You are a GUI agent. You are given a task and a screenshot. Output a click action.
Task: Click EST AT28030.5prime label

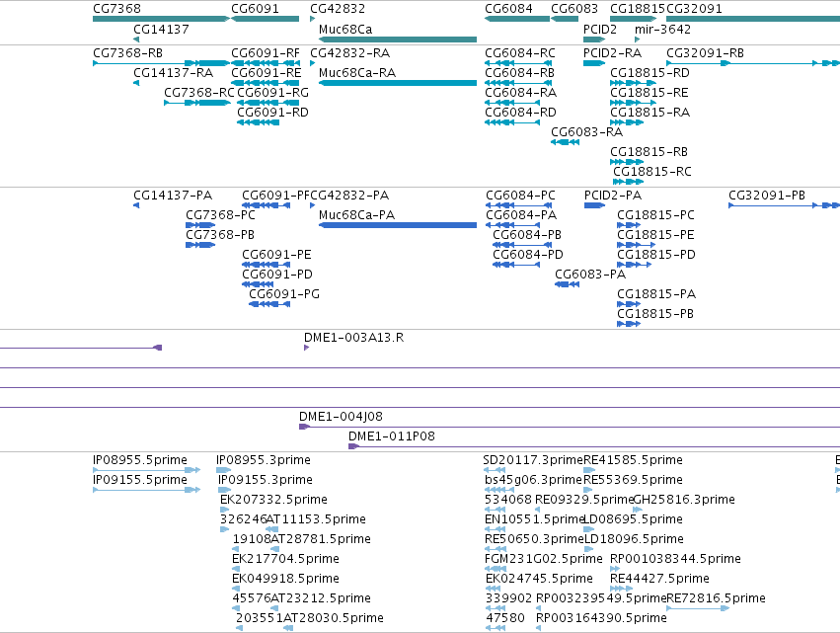[334, 618]
